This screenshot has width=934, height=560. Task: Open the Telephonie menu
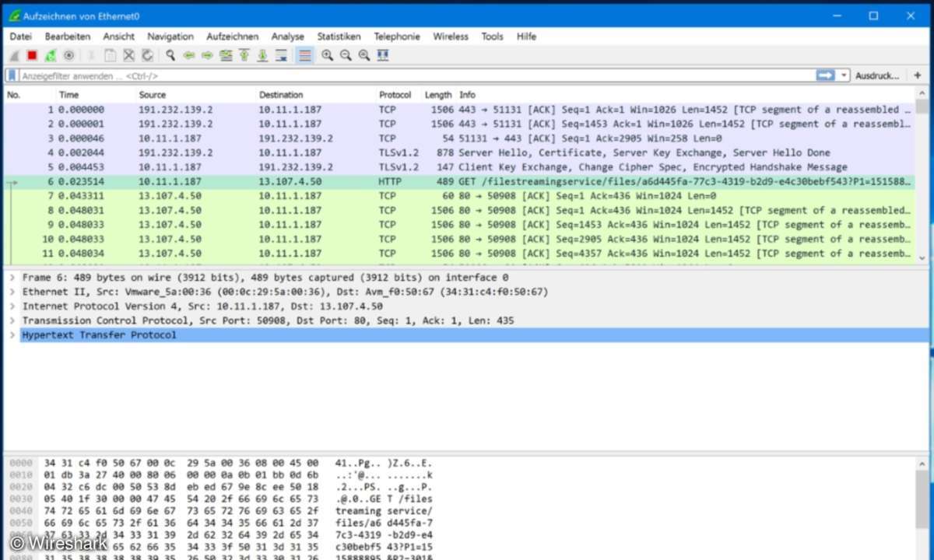[x=397, y=37]
